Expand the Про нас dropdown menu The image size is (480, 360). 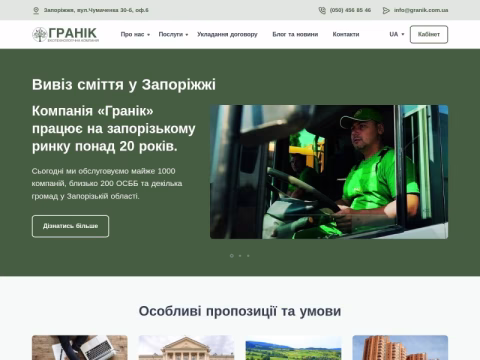[x=135, y=34]
